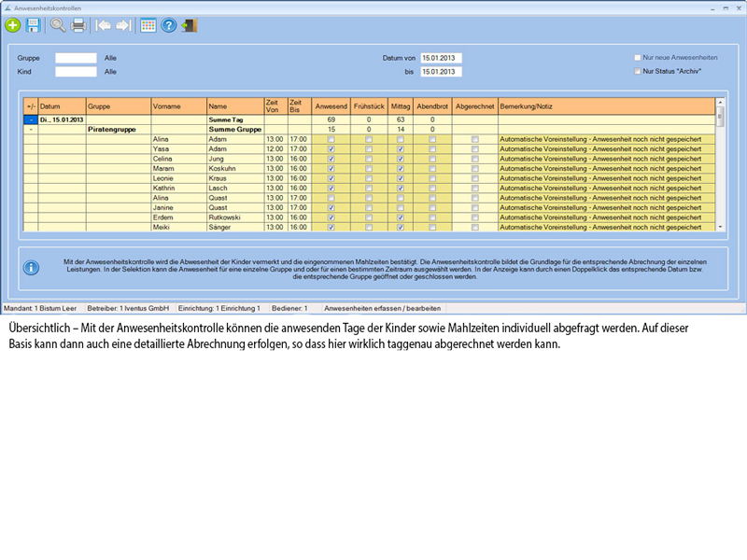This screenshot has height=560, width=747.
Task: Collapse the Piratengruppe group row
Action: pos(31,129)
